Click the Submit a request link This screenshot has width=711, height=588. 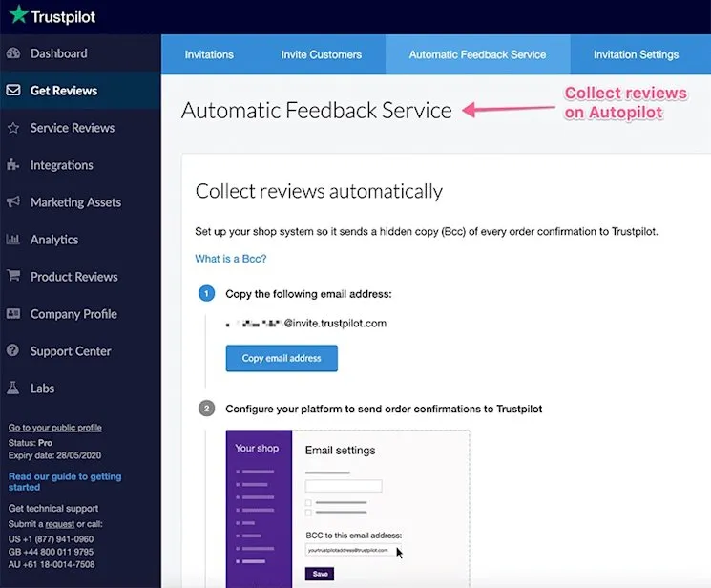pos(59,524)
